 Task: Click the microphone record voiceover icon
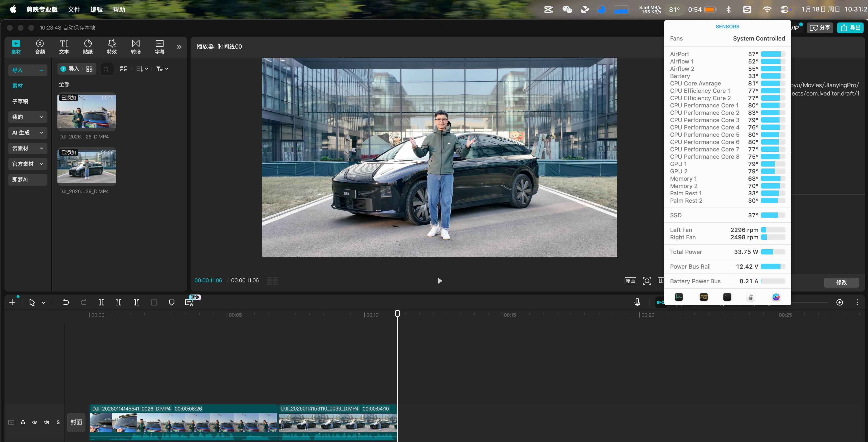coord(637,302)
